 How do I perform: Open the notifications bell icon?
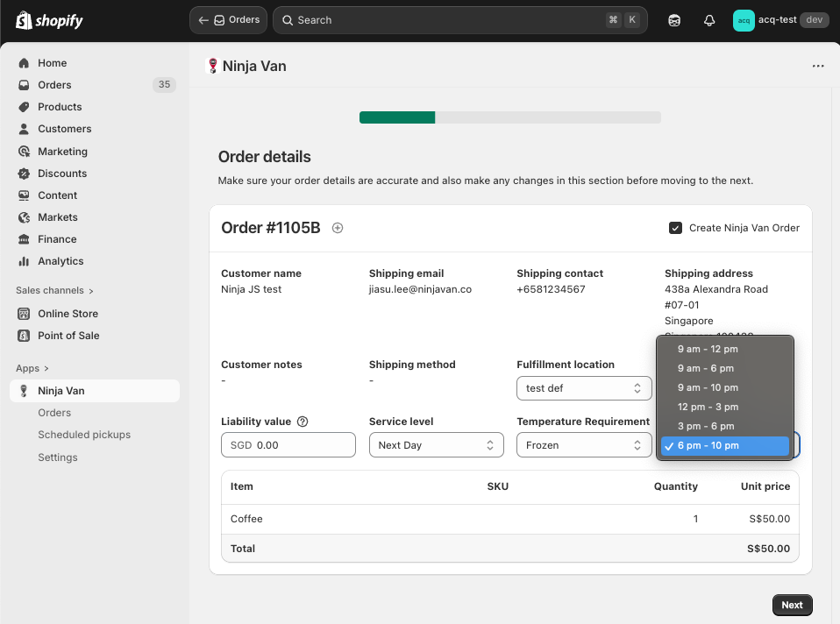tap(709, 20)
